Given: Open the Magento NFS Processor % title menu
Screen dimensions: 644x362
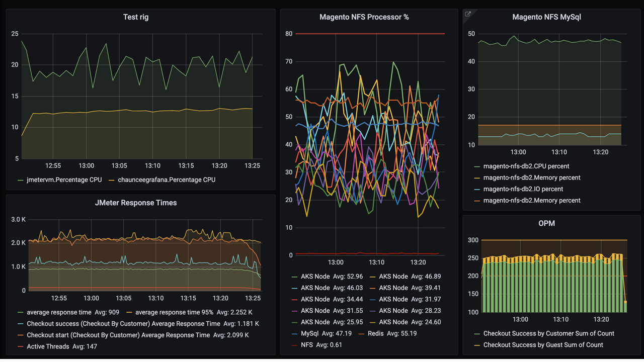Looking at the screenshot, I should (x=364, y=17).
